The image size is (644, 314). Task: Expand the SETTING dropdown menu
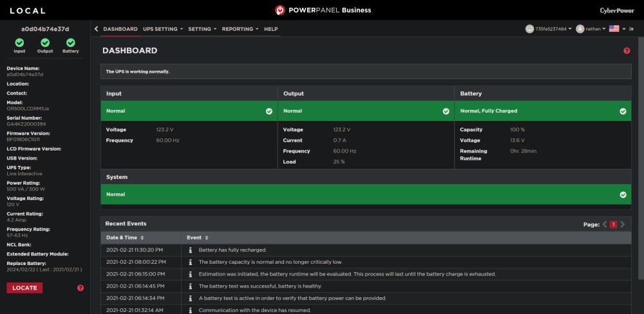(x=202, y=29)
